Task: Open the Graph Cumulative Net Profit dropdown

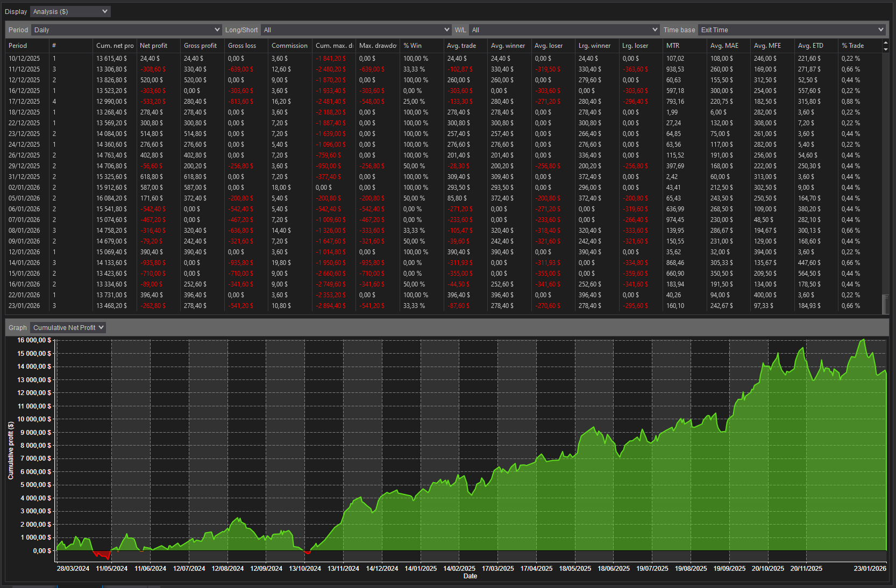Action: click(x=68, y=327)
